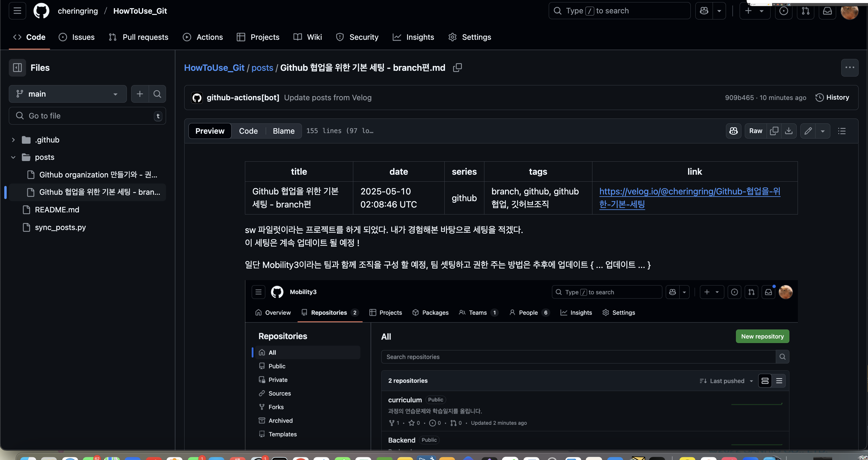Click the Raw file button
The image size is (868, 460).
[755, 131]
